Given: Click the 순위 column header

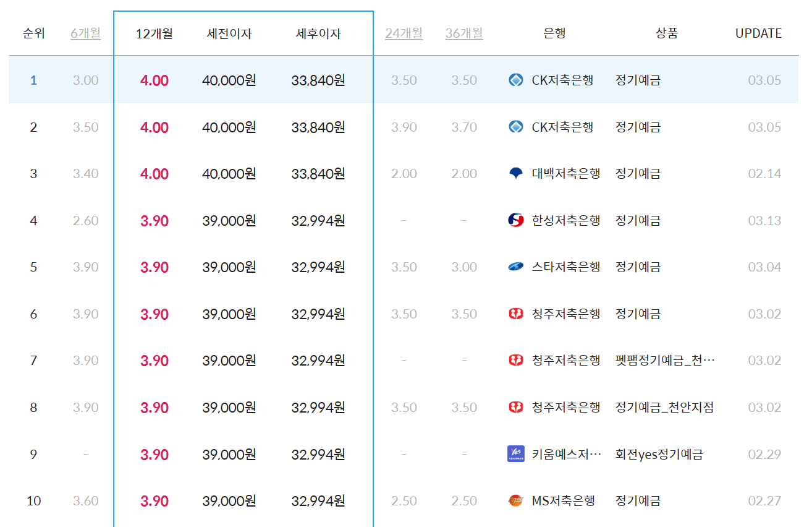Looking at the screenshot, I should [x=33, y=33].
